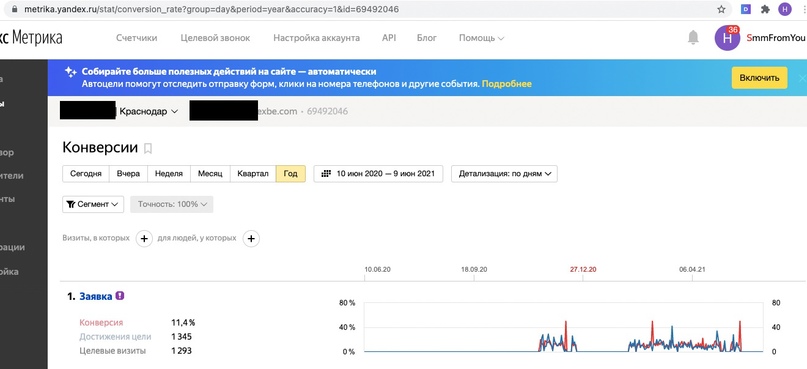Click the counter ID 69492046
Viewport: 807px width, 369px height.
point(327,111)
